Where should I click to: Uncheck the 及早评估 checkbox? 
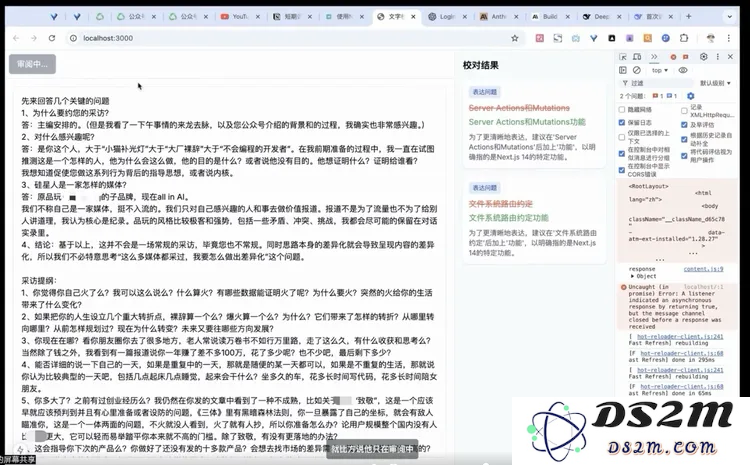(684, 124)
